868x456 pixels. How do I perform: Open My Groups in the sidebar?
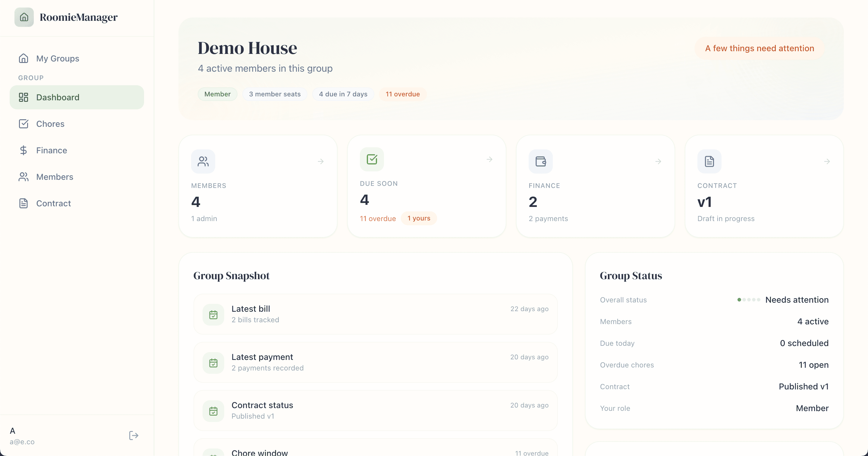(77, 59)
